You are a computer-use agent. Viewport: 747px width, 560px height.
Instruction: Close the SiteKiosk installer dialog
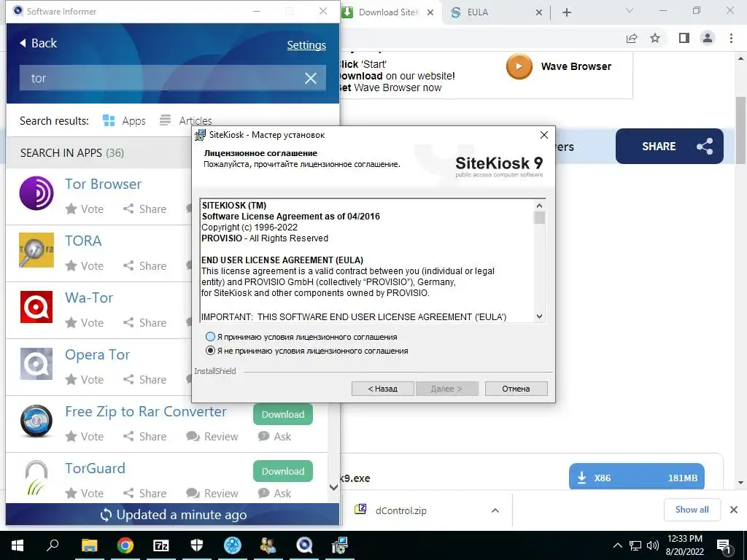point(544,135)
